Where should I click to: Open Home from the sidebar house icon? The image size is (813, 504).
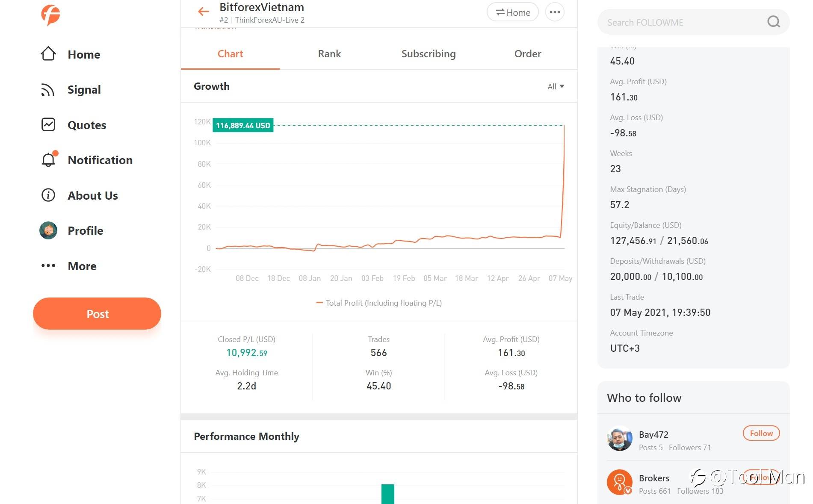(x=48, y=54)
